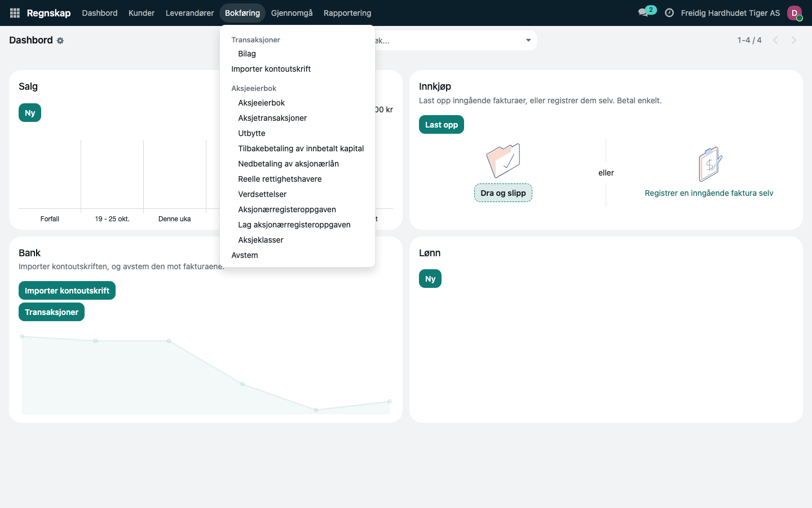Click the invoice clipboard illustration in Innkjøp
The height and width of the screenshot is (508, 812).
pyautogui.click(x=710, y=164)
